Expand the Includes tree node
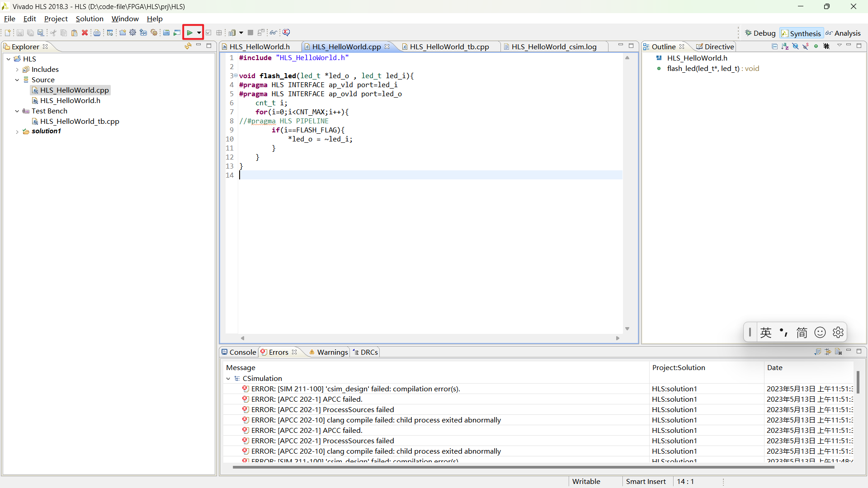This screenshot has width=868, height=488. 17,70
